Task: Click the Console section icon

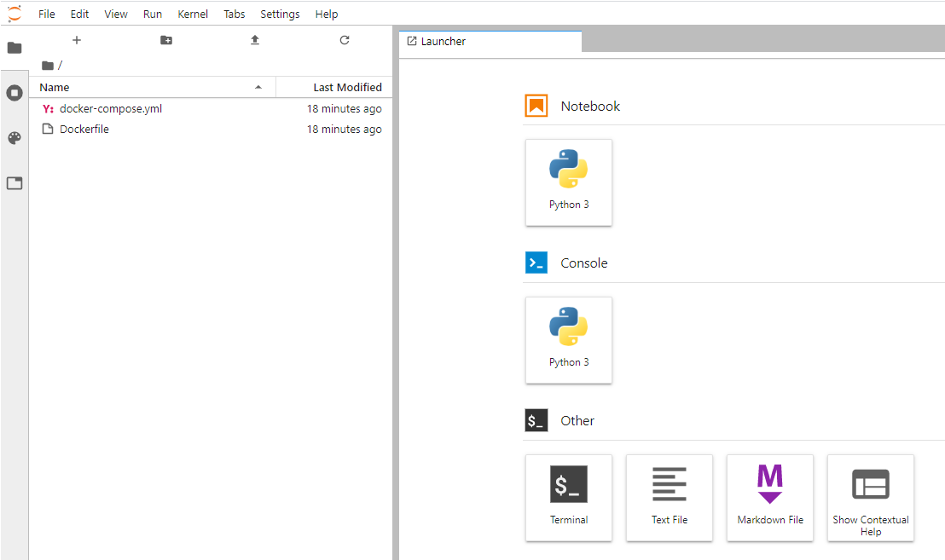Action: click(x=536, y=263)
